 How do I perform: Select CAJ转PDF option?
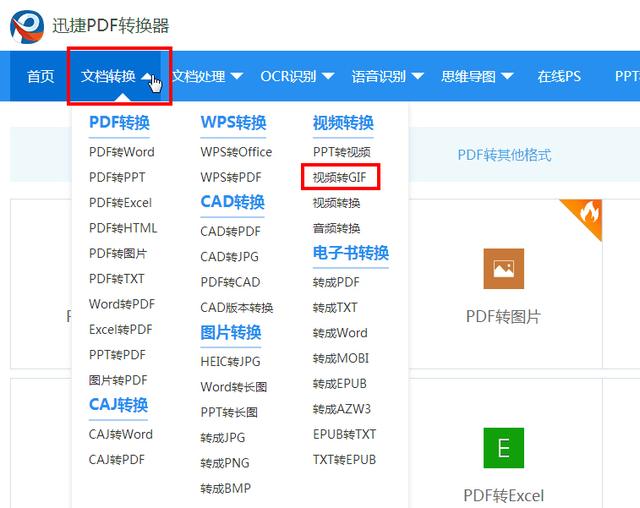[117, 459]
